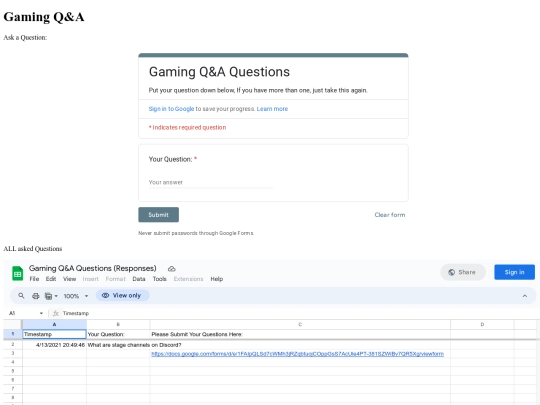Open the File menu
Viewport: 540px width, 405px height.
(x=34, y=279)
